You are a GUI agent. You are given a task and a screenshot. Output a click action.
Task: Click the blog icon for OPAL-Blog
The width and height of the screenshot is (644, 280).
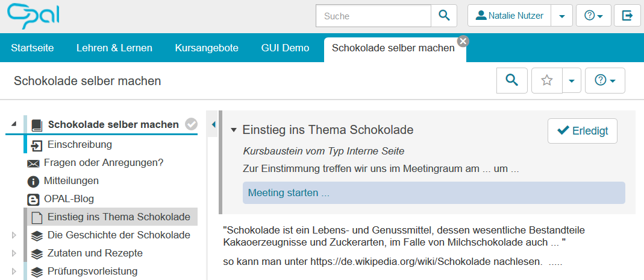(33, 200)
